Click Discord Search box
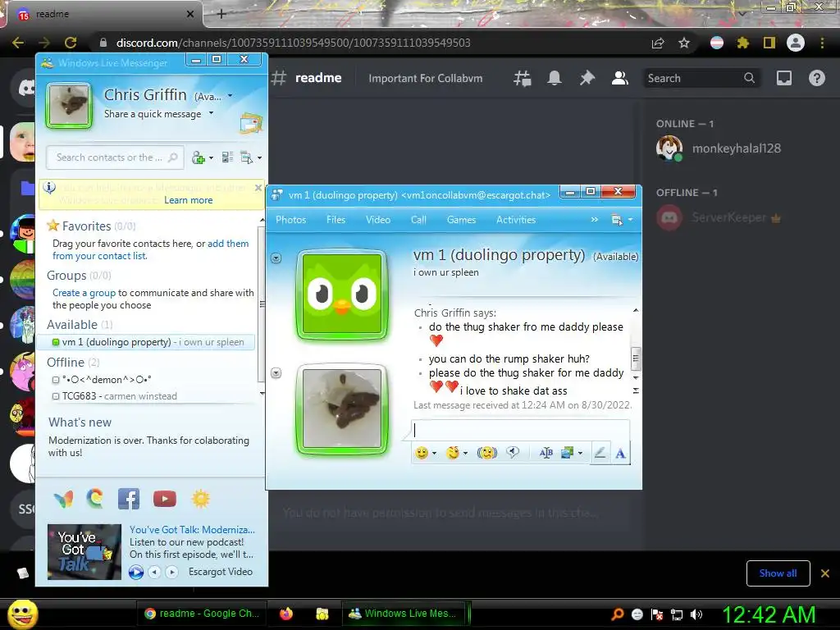 coord(701,78)
